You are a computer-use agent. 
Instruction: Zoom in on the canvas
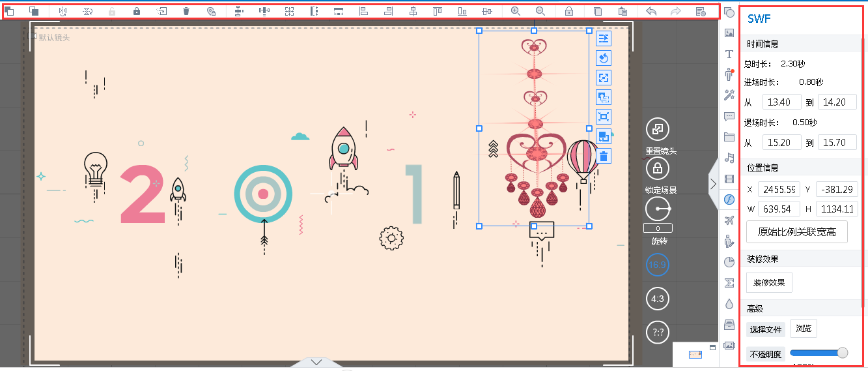point(516,11)
